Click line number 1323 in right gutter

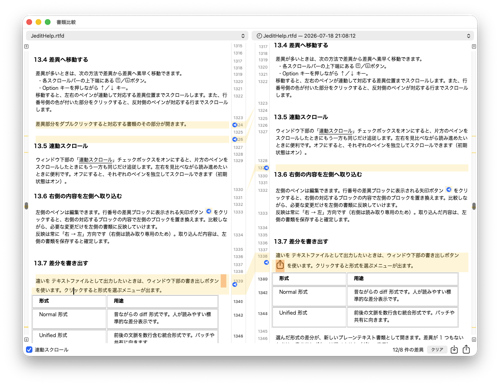(x=263, y=103)
